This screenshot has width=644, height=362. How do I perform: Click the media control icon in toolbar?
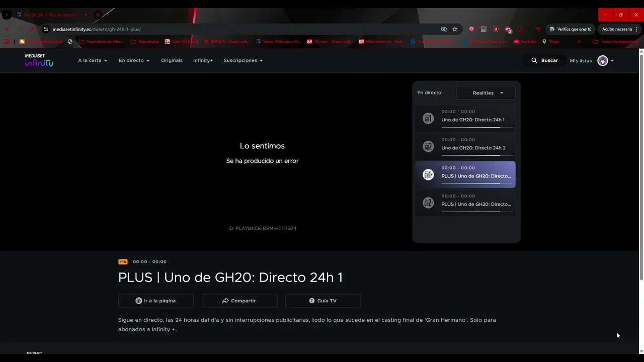tap(538, 29)
